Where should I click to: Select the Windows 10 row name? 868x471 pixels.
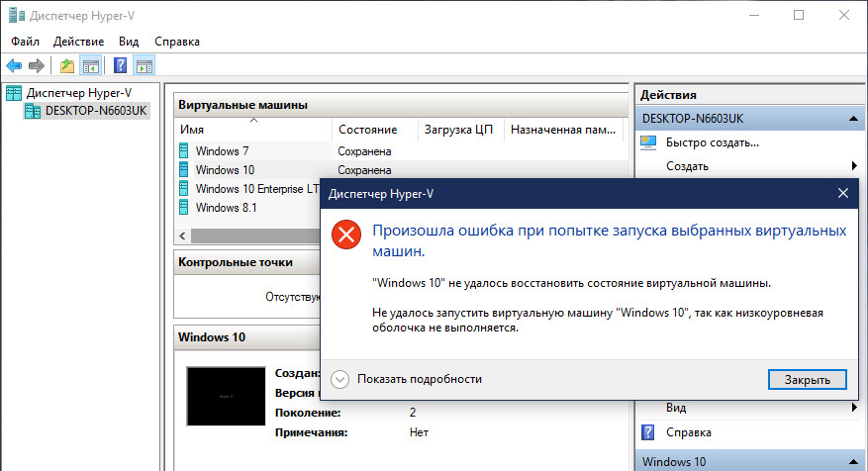[x=225, y=170]
